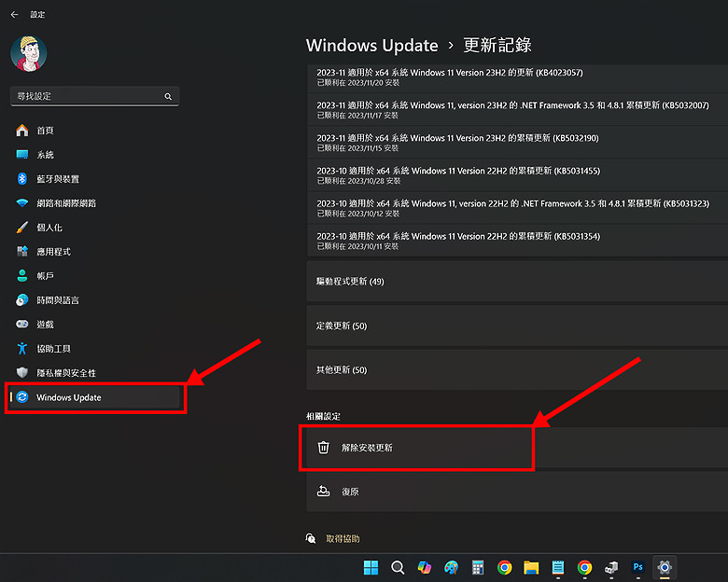This screenshot has height=582, width=728.
Task: Open taskbar Search
Action: pos(398,567)
